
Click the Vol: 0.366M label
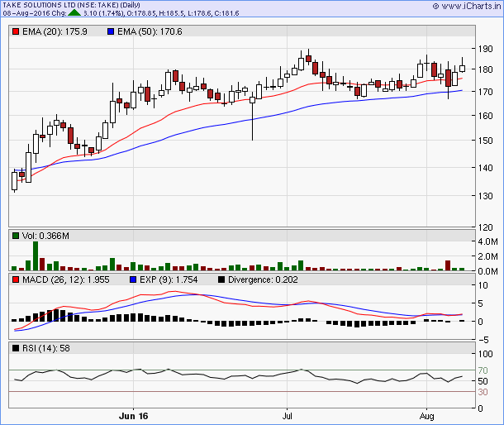[x=45, y=236]
